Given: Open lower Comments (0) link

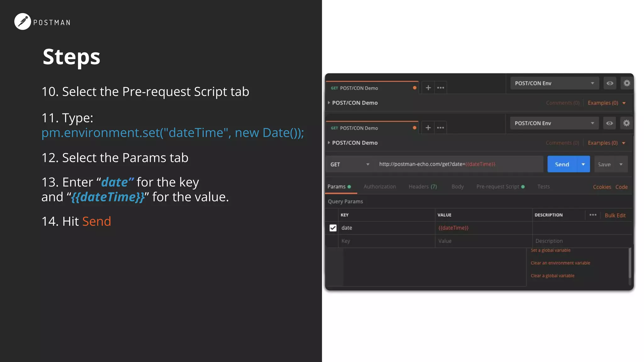Looking at the screenshot, I should [562, 143].
